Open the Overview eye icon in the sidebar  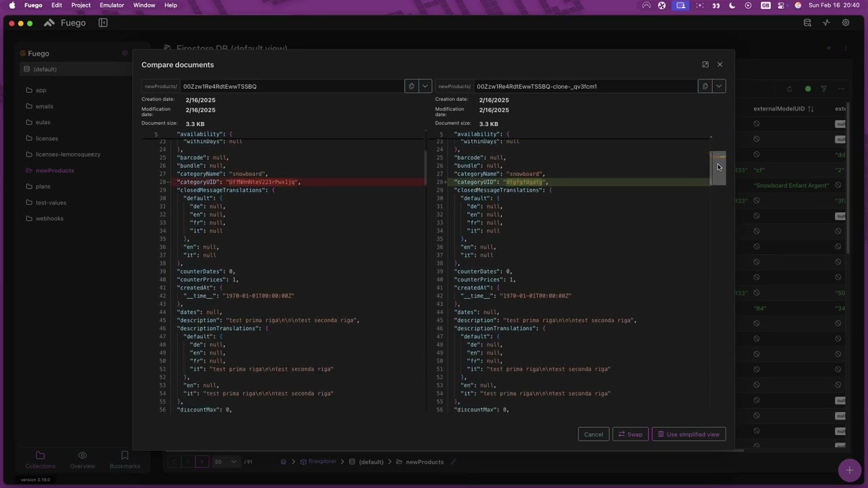coord(82,460)
